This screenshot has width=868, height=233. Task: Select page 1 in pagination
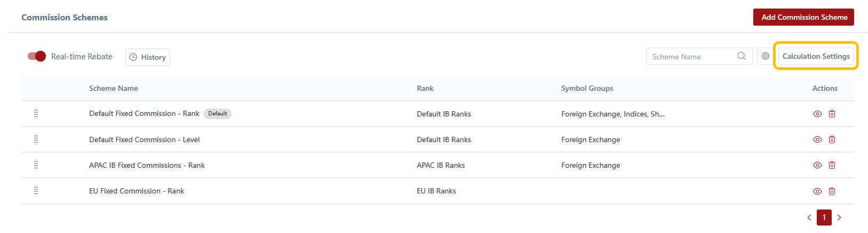(x=824, y=218)
